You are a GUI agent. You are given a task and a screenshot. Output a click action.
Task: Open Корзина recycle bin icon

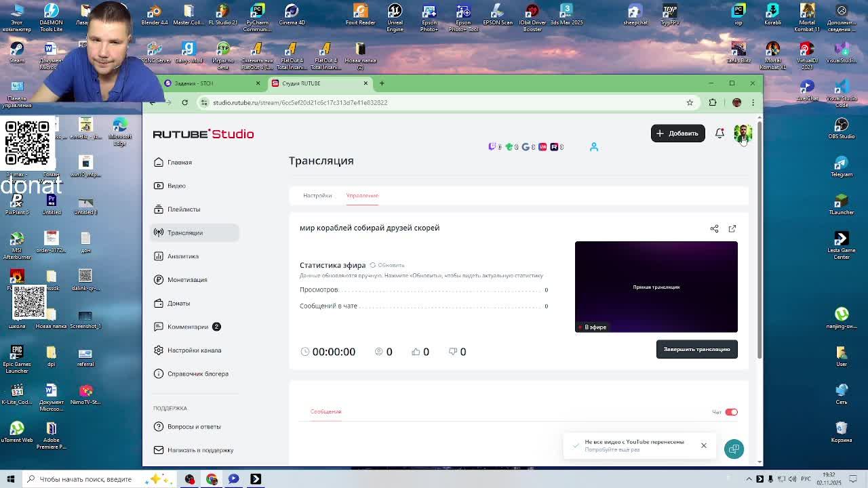[842, 432]
